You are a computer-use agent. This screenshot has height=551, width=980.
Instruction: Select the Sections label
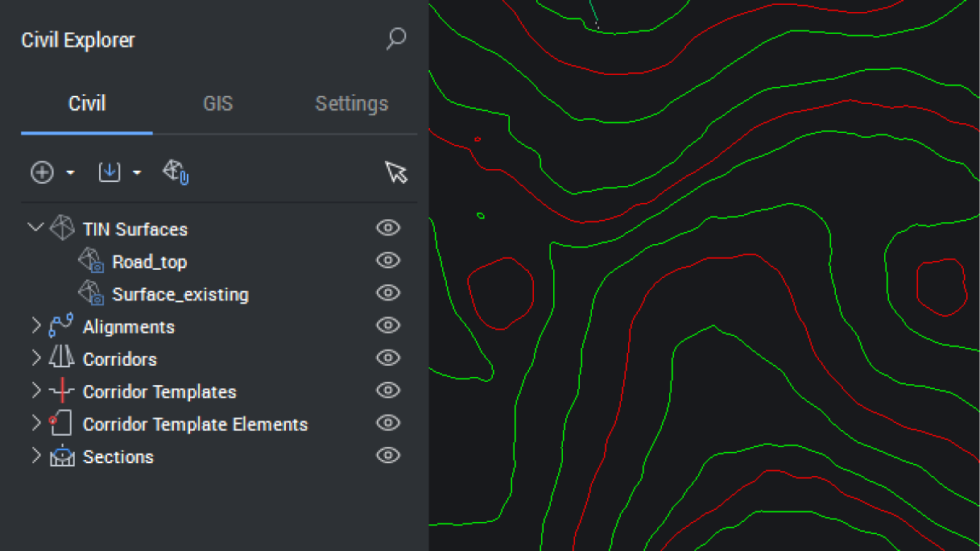[118, 457]
